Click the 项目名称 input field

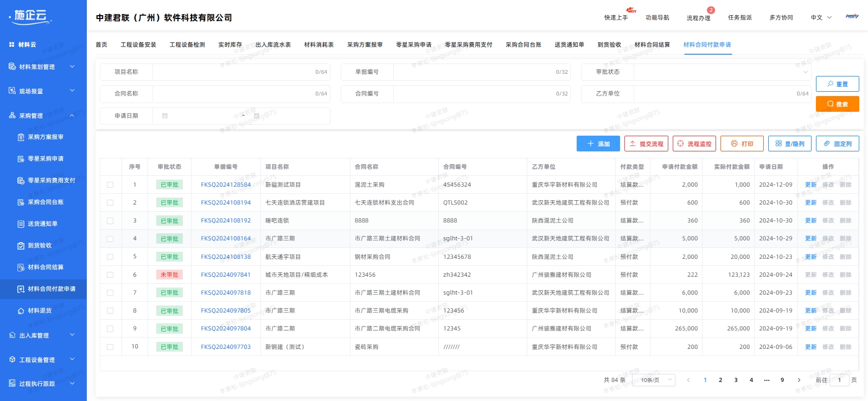(x=233, y=72)
